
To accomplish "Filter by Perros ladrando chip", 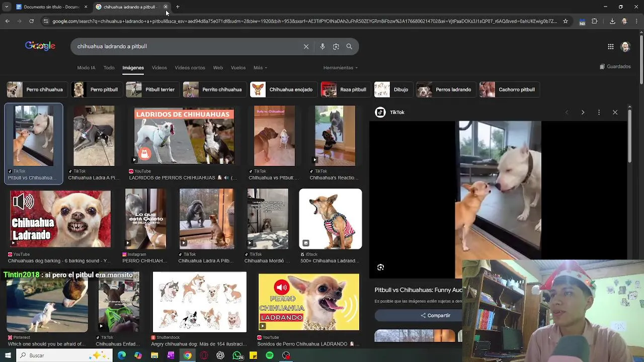I will click(445, 89).
